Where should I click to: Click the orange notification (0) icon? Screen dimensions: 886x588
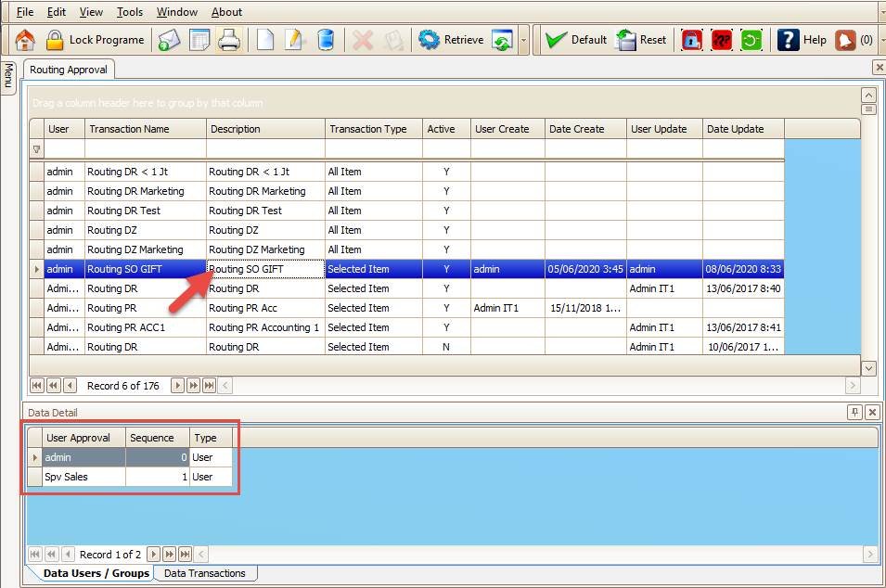tap(854, 40)
